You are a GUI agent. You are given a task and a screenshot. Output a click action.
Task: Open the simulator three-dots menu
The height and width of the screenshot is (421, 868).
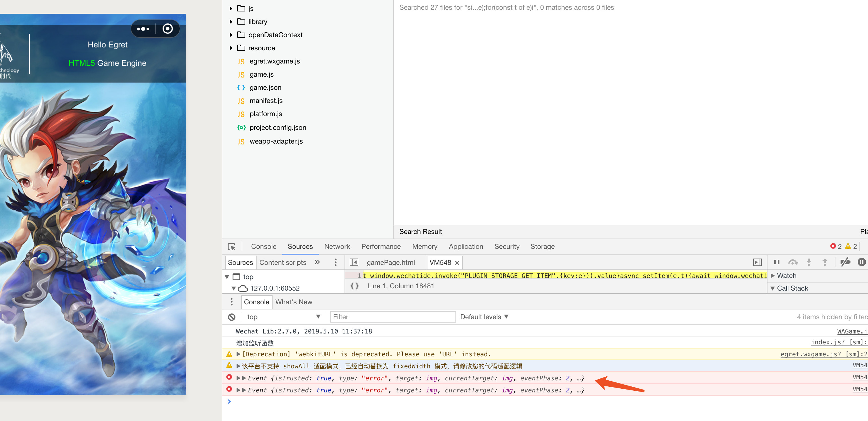click(x=143, y=29)
